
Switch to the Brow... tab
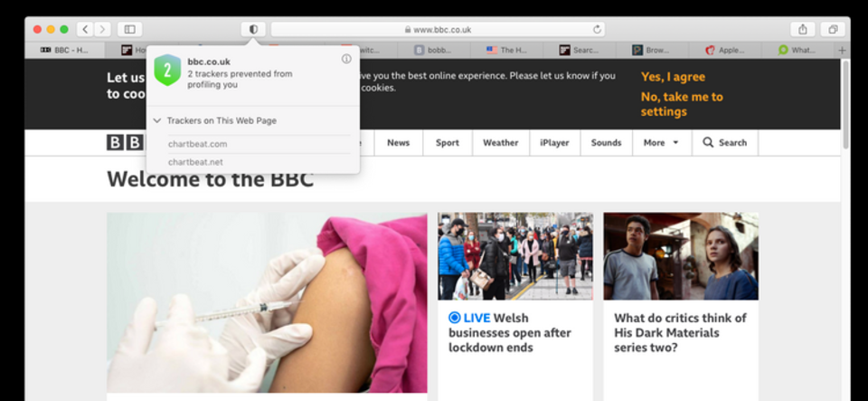pyautogui.click(x=652, y=50)
